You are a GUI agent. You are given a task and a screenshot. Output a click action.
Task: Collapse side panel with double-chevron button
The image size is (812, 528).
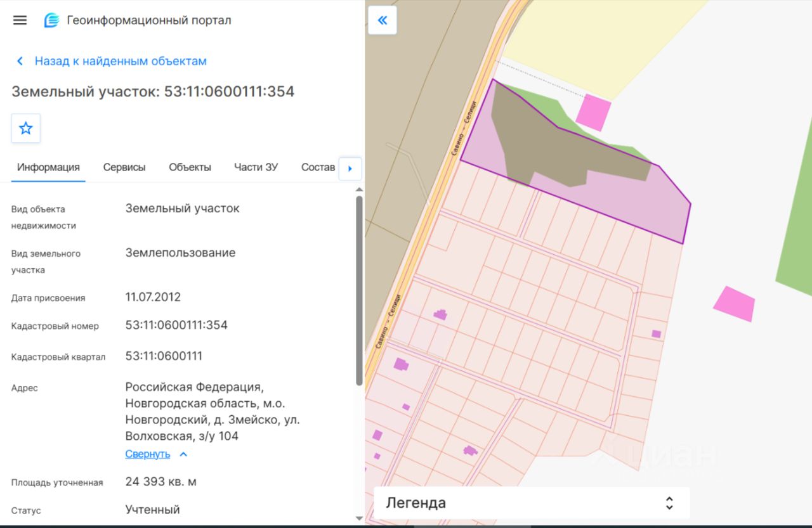click(x=383, y=20)
